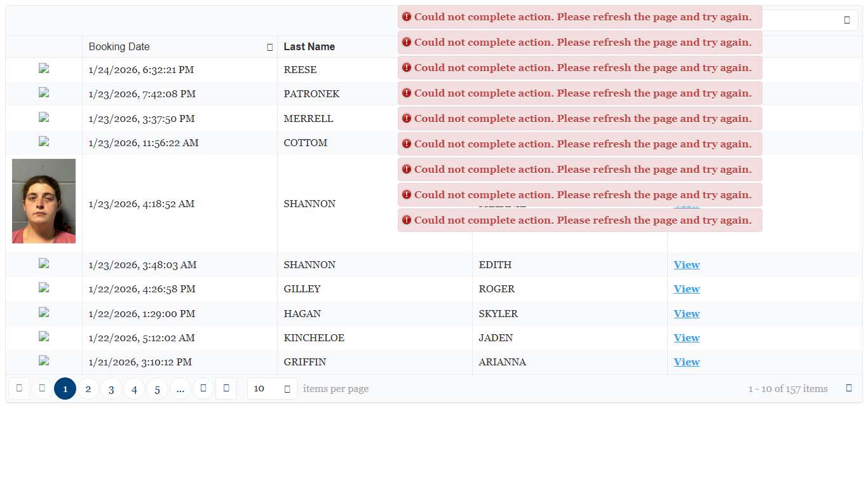The height and width of the screenshot is (488, 868).
Task: Sort by the Last Name column header
Action: pyautogui.click(x=309, y=47)
